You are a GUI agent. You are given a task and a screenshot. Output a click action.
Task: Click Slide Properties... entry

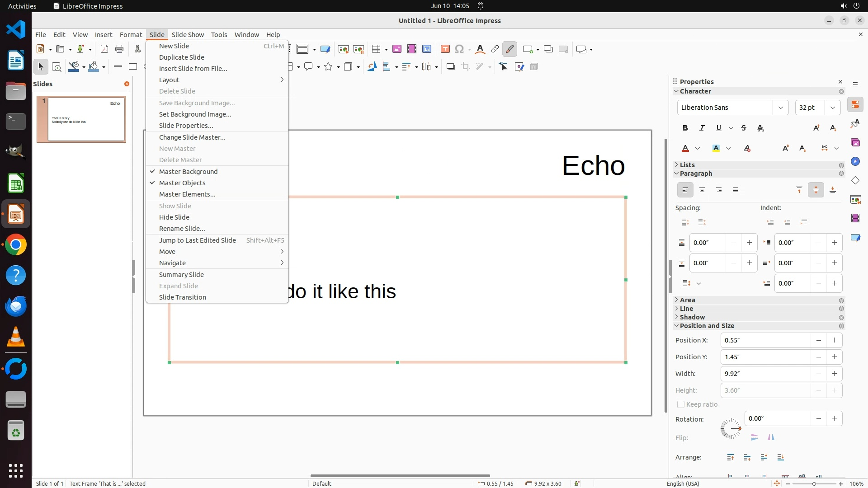186,126
